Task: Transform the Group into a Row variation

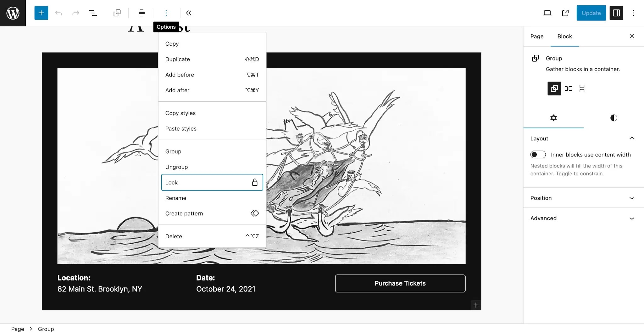Action: [568, 88]
